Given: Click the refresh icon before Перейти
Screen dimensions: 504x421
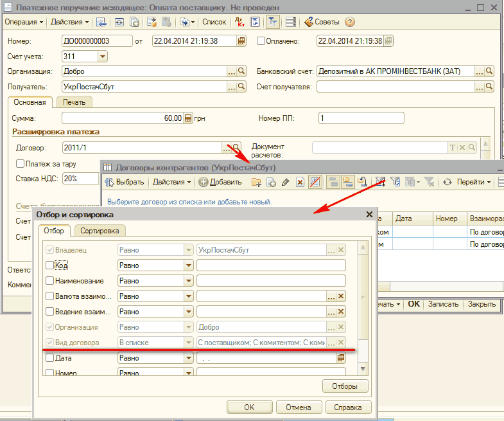Looking at the screenshot, I should click(x=448, y=182).
